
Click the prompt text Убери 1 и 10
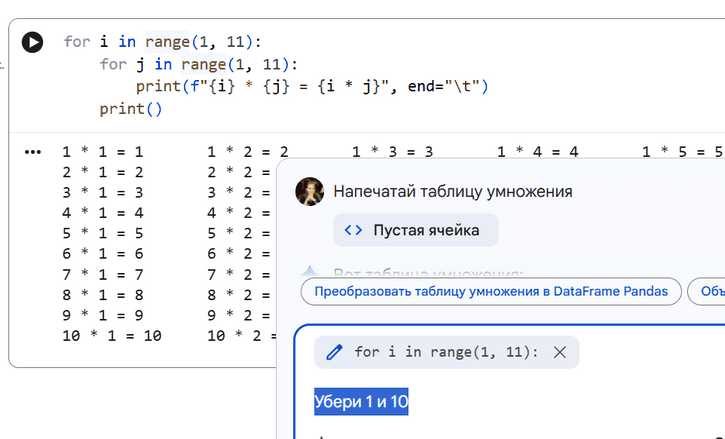[361, 402]
